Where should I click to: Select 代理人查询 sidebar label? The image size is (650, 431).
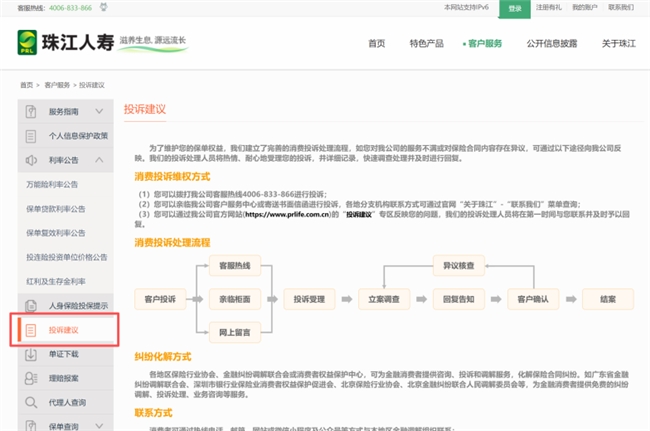click(67, 402)
